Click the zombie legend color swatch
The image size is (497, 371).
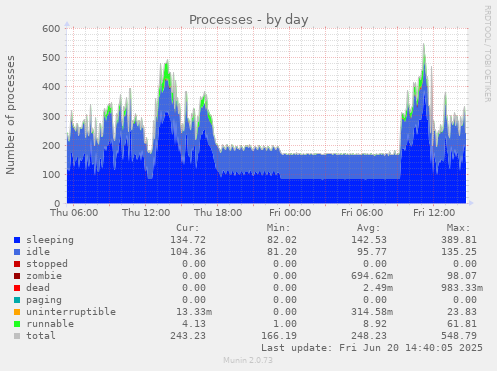[x=17, y=276]
